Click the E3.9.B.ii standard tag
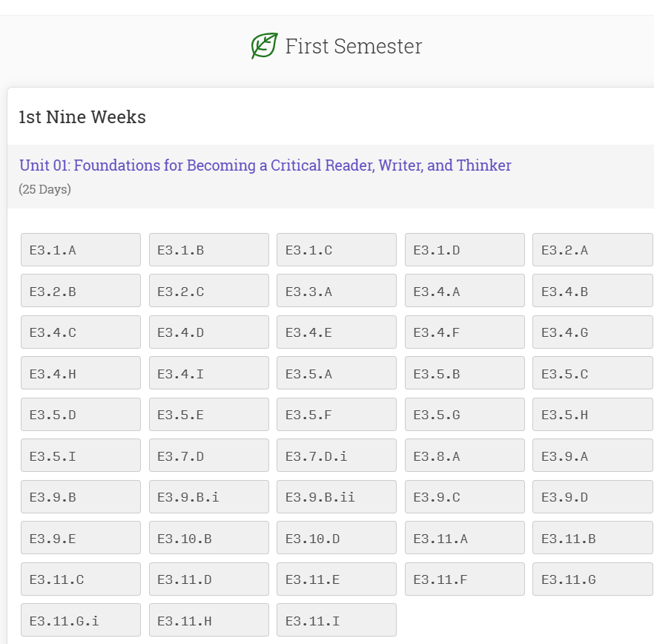The image size is (654, 644). (x=337, y=497)
